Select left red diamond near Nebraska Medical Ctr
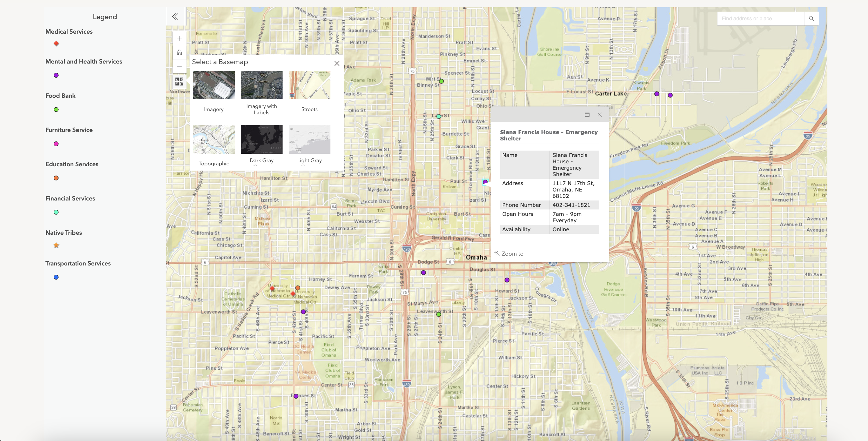 coord(272,288)
